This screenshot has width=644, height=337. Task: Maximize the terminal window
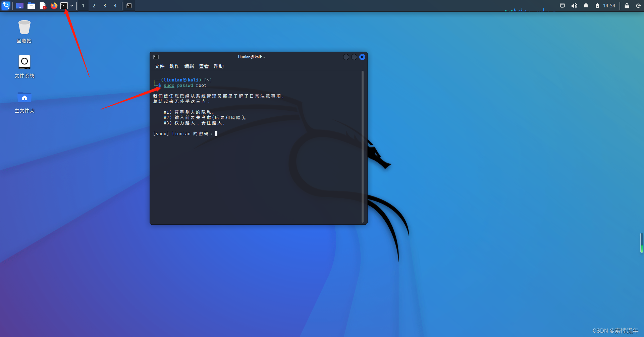[x=354, y=57]
